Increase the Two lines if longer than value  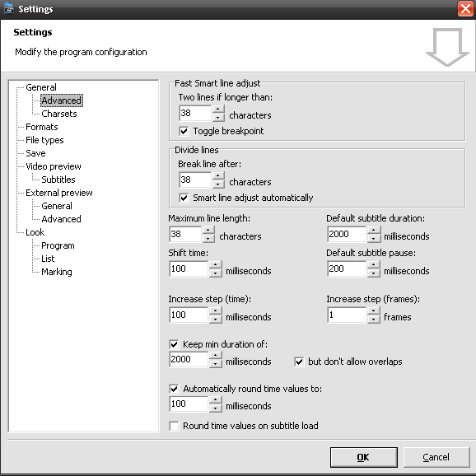tap(218, 109)
